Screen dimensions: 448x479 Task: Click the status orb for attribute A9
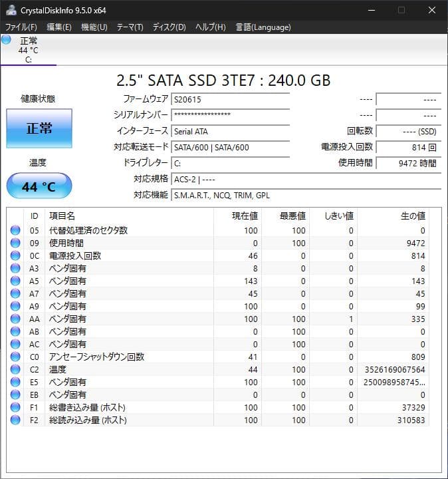click(15, 306)
